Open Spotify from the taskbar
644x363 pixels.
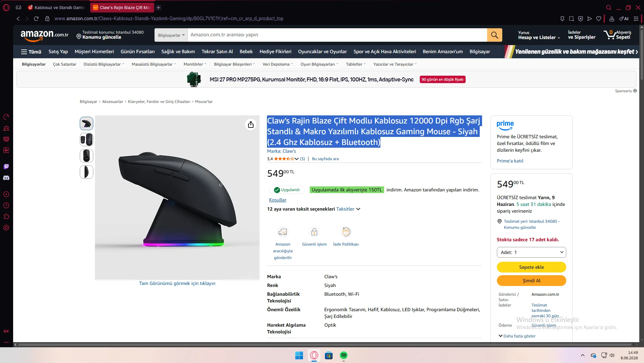click(343, 355)
